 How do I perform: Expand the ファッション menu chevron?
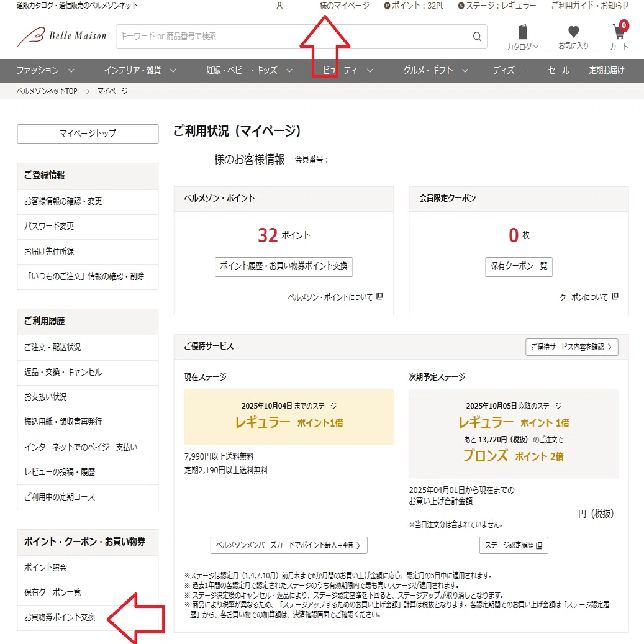click(71, 71)
